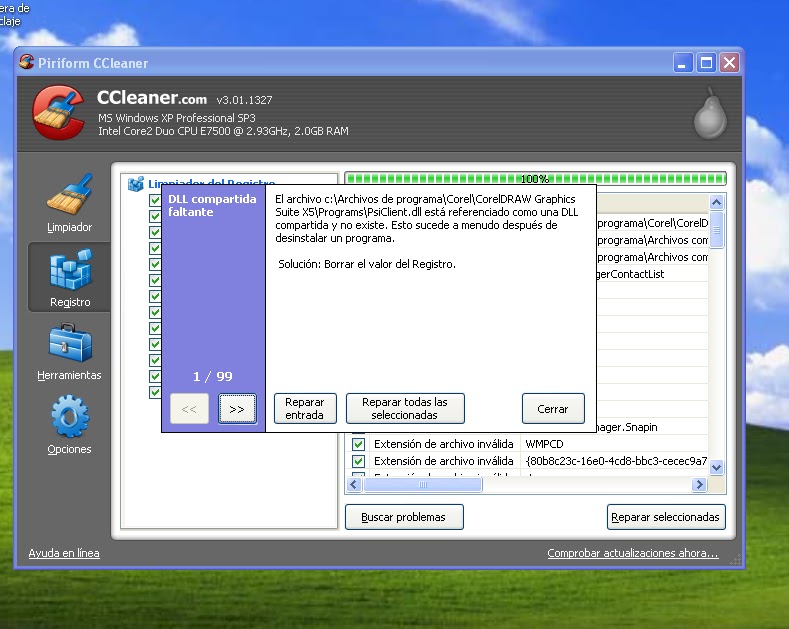The image size is (789, 629).
Task: Click the Limpiador del Registro cube icon
Action: pos(135,184)
